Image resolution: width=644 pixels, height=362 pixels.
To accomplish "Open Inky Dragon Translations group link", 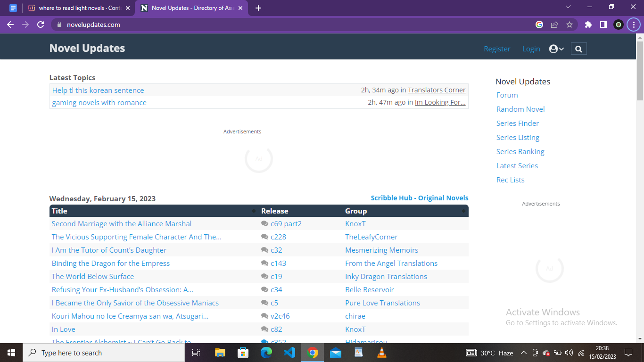I will (x=386, y=276).
